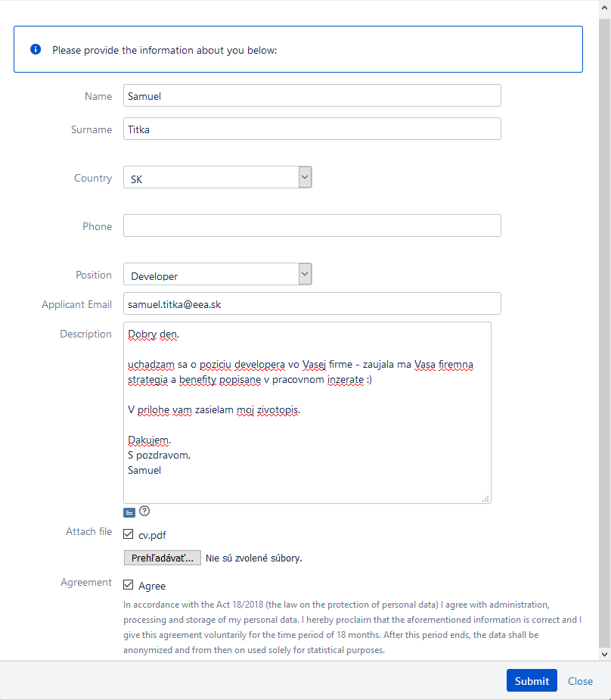611x700 pixels.
Task: Click the vertical scrollbar thumb
Action: 604,303
